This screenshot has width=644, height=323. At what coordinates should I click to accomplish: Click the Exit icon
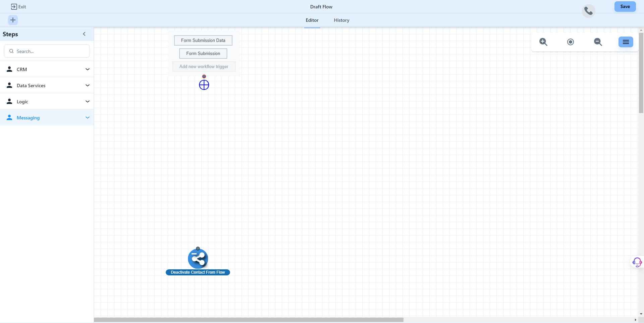14,7
